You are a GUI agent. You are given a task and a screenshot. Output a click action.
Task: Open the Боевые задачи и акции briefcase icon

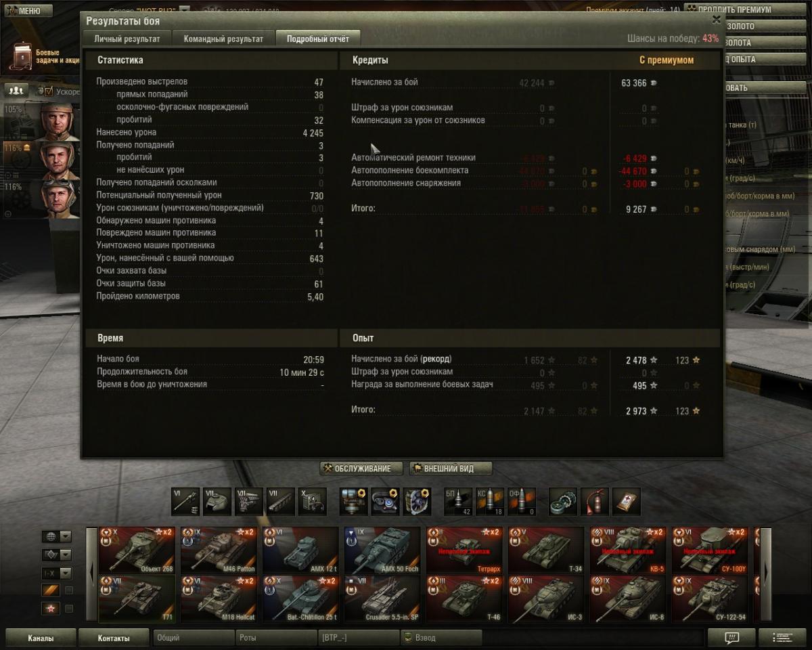pyautogui.click(x=22, y=58)
